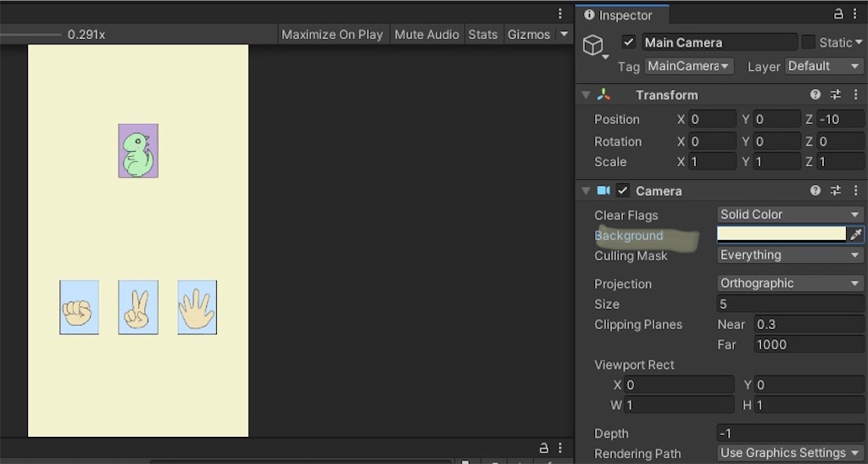Click the scissors hand card
868x464 pixels.
click(x=138, y=307)
